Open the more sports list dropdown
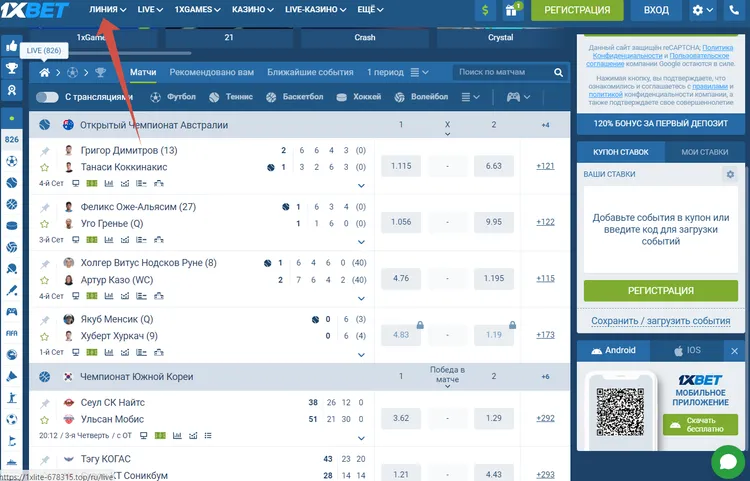Image resolution: width=750 pixels, height=481 pixels. pyautogui.click(x=470, y=97)
